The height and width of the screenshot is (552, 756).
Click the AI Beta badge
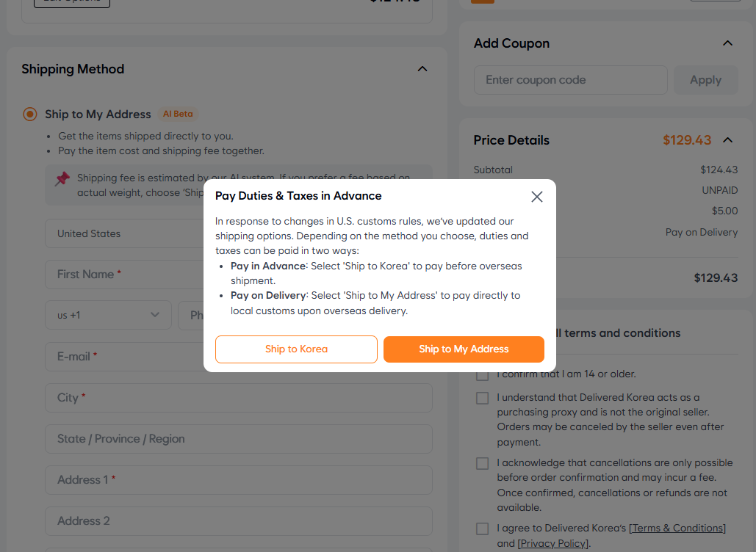pos(178,115)
